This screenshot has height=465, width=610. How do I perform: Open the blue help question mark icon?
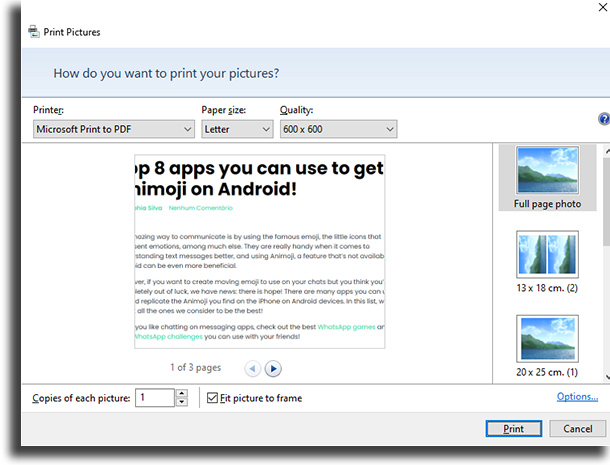click(x=604, y=119)
